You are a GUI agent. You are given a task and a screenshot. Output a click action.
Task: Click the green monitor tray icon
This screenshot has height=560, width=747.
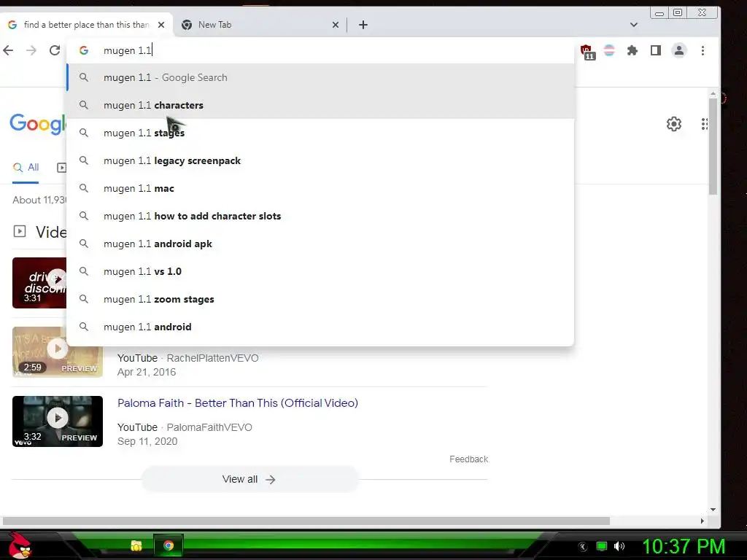click(602, 546)
